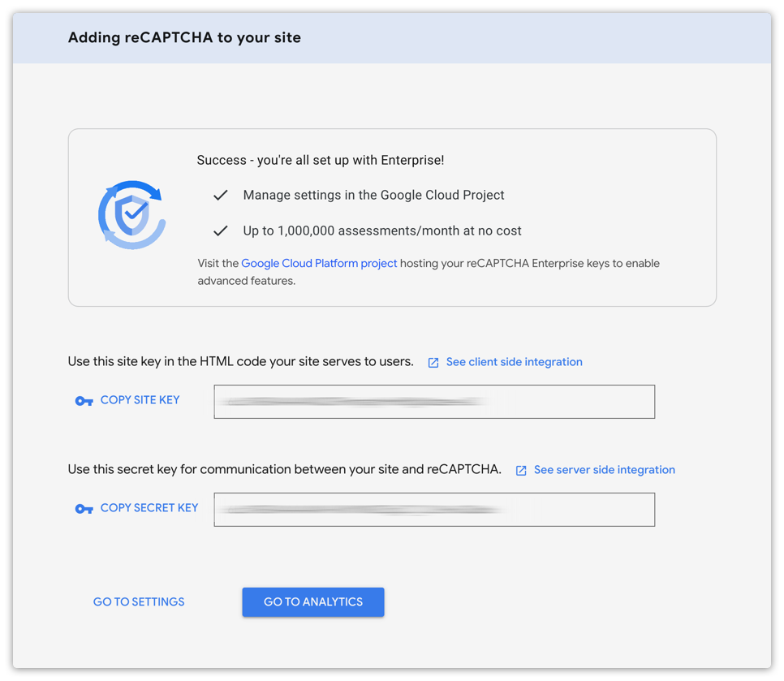784x681 pixels.
Task: Copy the secret key
Action: click(x=149, y=508)
